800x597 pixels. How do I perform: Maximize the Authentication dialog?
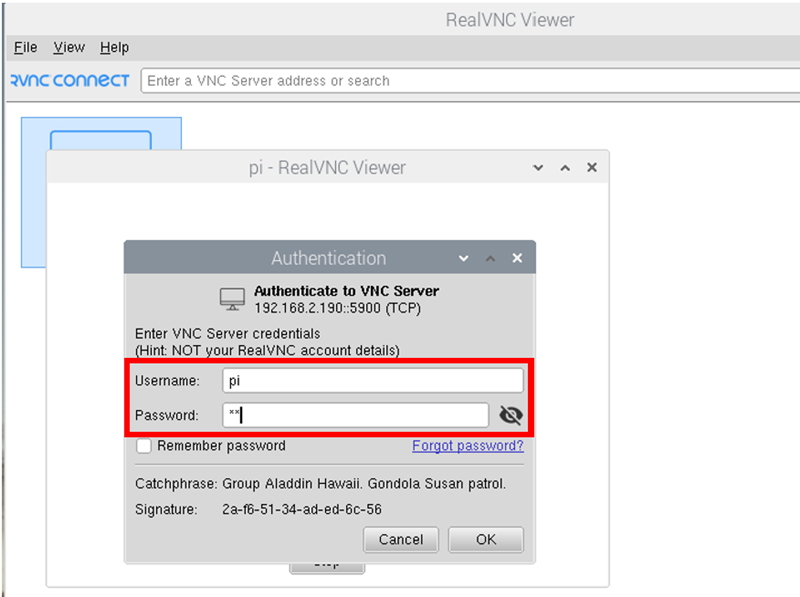[x=490, y=258]
